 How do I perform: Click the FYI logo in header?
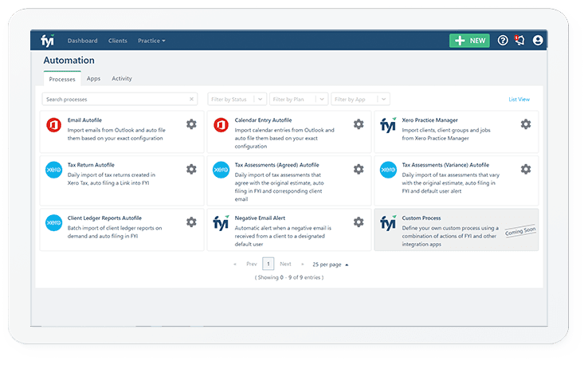click(48, 41)
